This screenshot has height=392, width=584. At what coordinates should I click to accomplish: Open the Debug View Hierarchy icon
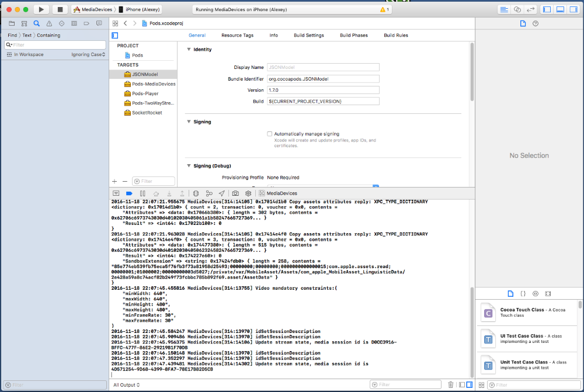click(x=196, y=193)
